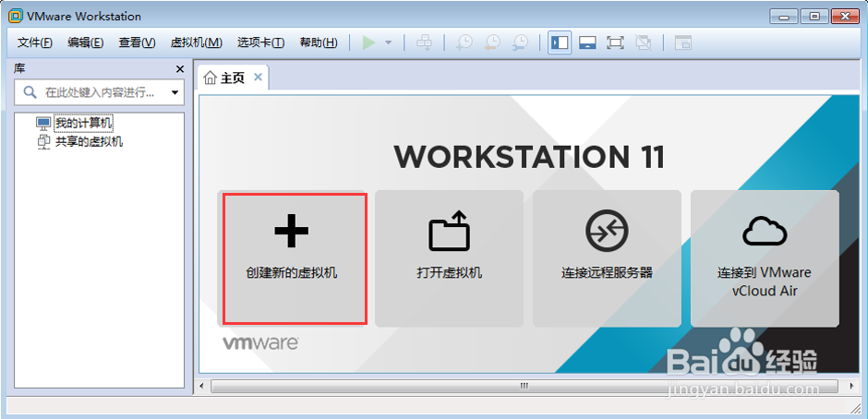This screenshot has height=419, width=868.
Task: Open the 选项卡(T) menu
Action: pyautogui.click(x=260, y=42)
